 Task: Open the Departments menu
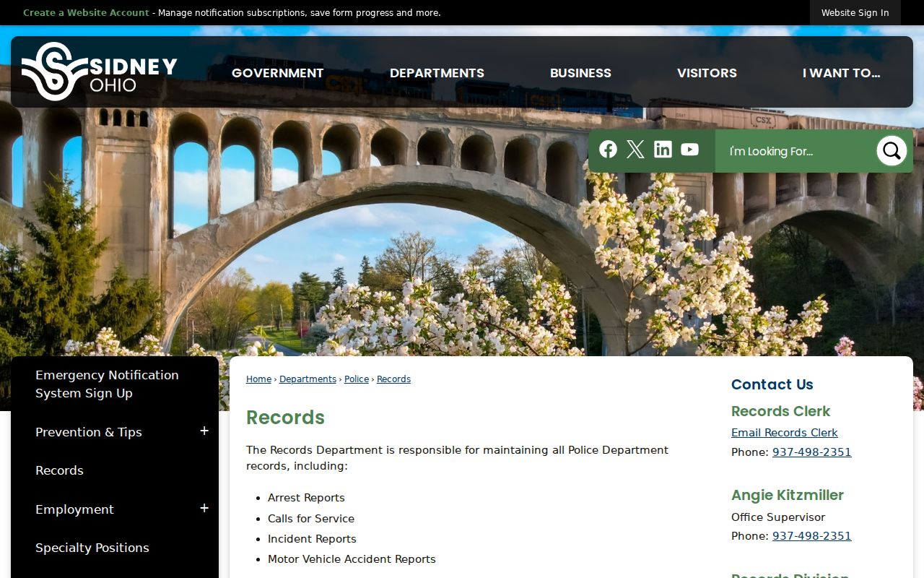pos(437,73)
